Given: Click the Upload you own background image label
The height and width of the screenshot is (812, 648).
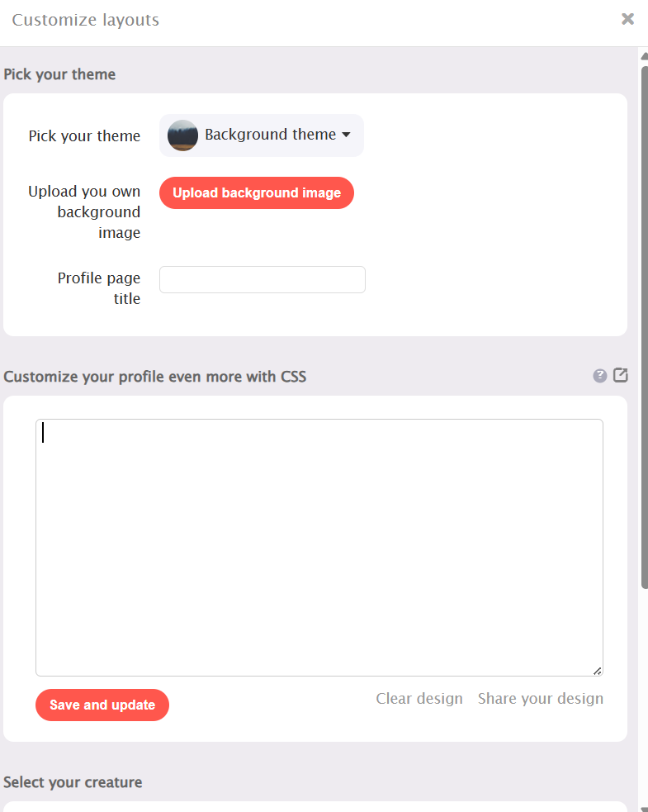Looking at the screenshot, I should point(84,211).
